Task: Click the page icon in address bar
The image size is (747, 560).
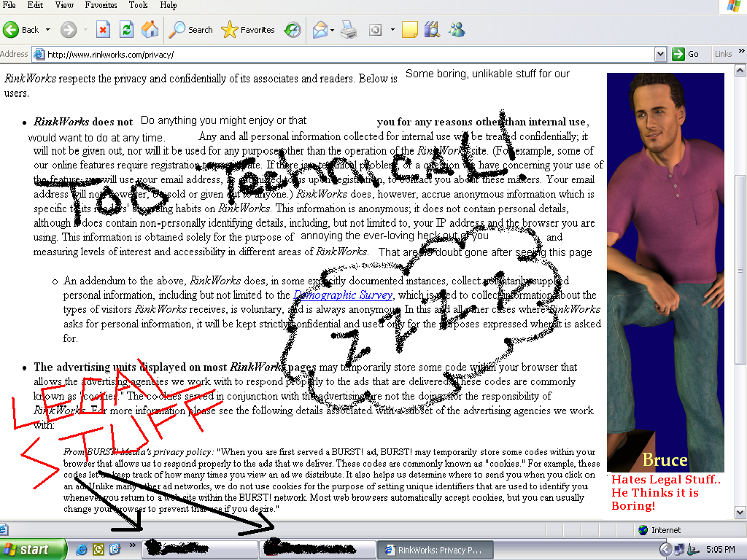Action: (x=39, y=54)
